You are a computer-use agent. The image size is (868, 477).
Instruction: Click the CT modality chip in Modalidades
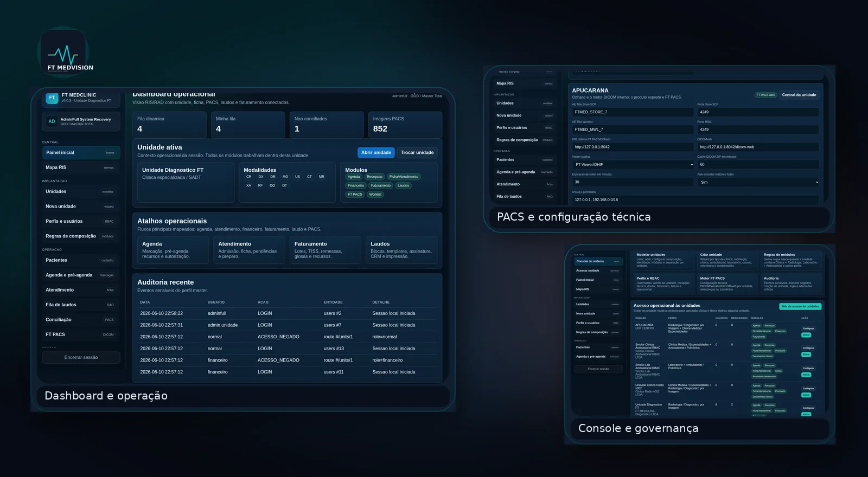point(309,177)
